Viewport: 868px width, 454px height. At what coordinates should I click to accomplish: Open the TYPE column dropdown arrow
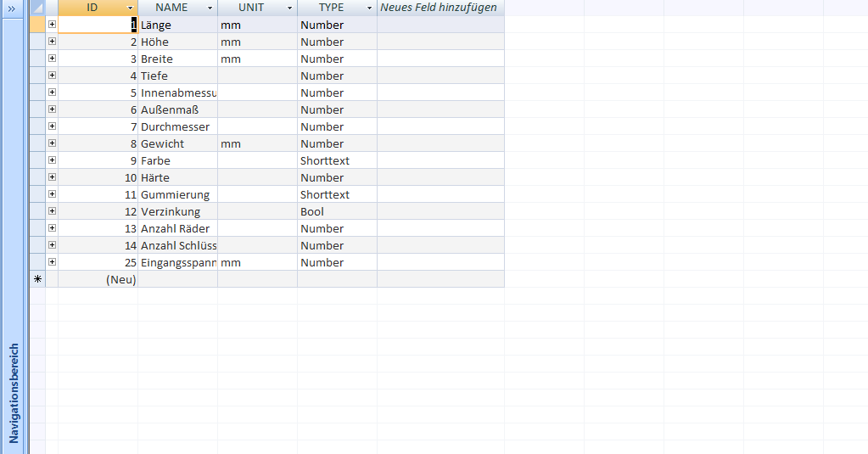click(x=369, y=8)
